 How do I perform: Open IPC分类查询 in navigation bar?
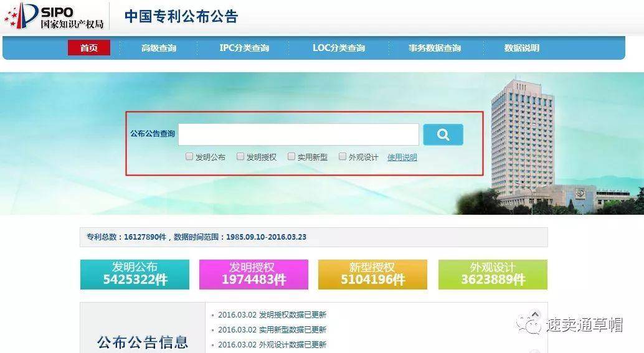pyautogui.click(x=244, y=48)
